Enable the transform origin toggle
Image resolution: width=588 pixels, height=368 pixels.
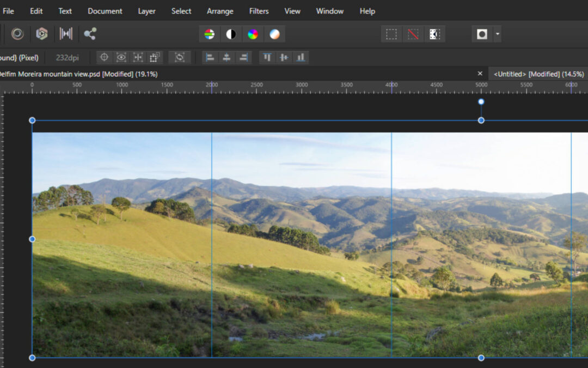(x=104, y=57)
